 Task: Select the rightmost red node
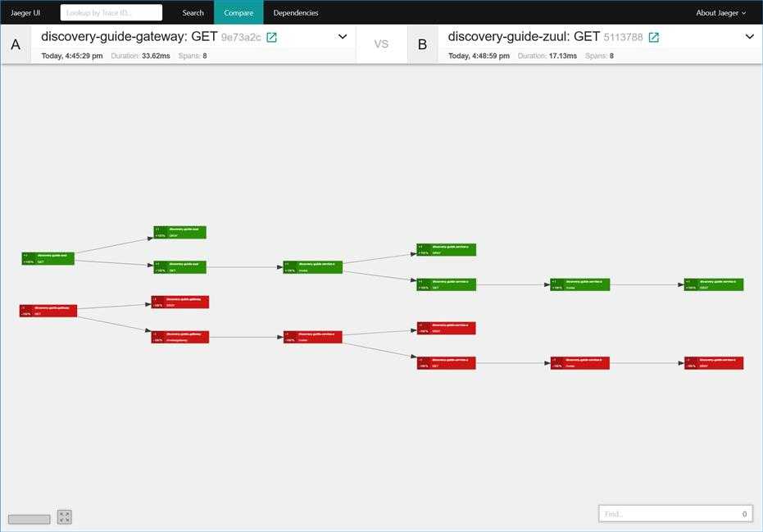(714, 363)
